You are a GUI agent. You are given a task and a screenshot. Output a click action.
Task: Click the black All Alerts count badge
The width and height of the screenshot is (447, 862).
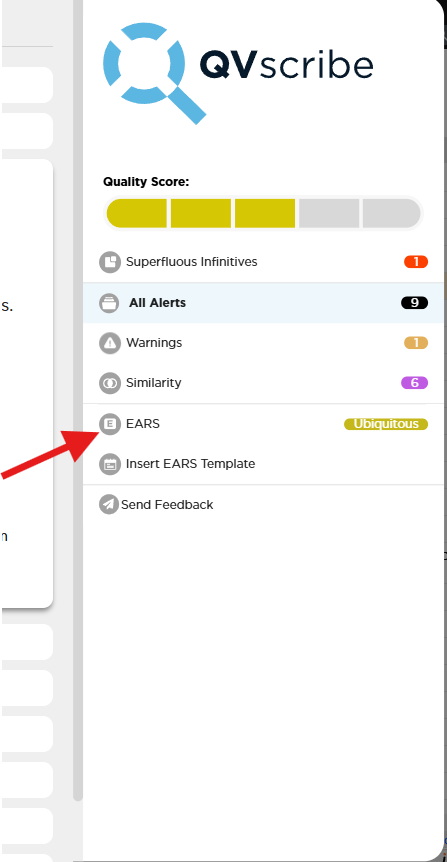[415, 302]
